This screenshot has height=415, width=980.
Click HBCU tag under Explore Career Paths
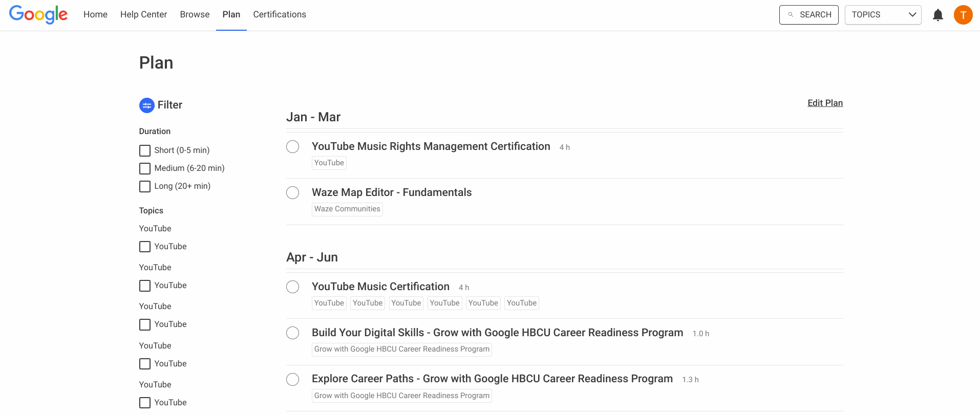pyautogui.click(x=402, y=396)
